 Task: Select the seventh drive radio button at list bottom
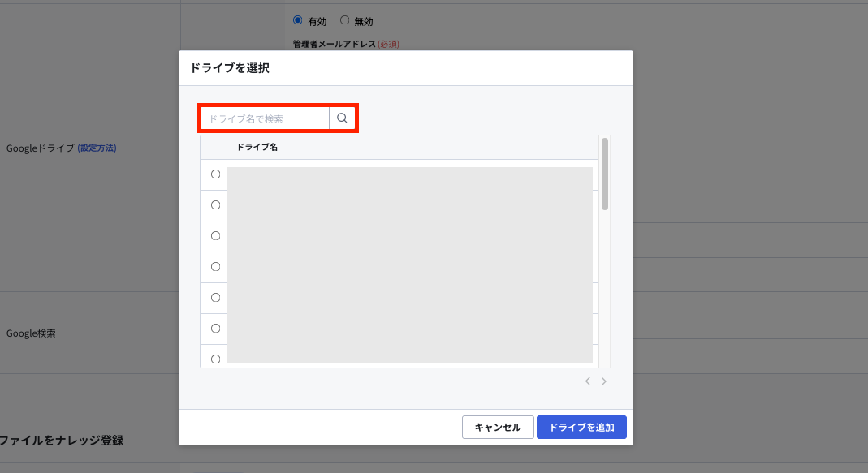216,359
